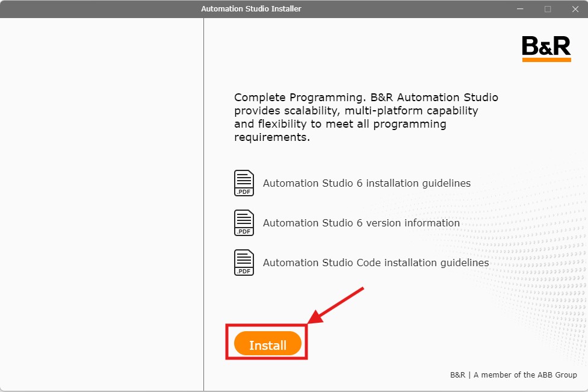
Task: Open PDF icon for Studio Code installation guidelines
Action: (x=244, y=263)
